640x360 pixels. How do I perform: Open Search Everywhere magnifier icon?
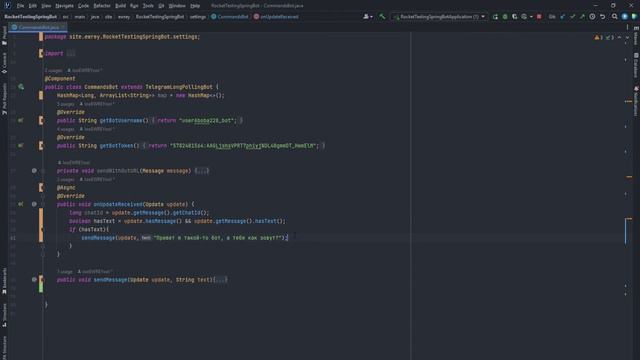pos(615,17)
